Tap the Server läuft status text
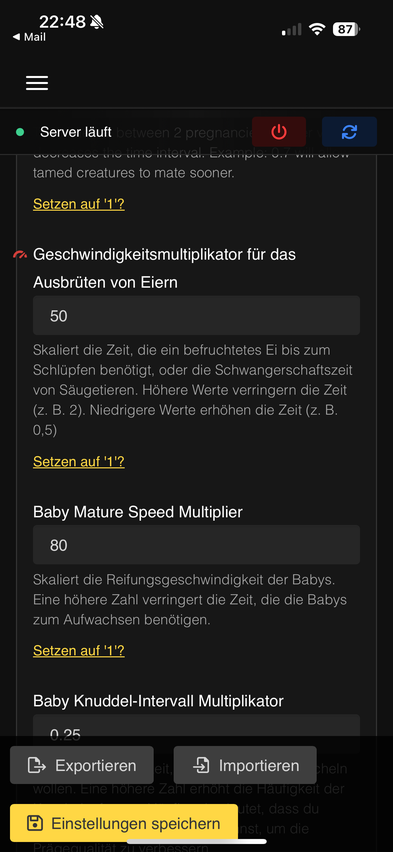The image size is (393, 852). pyautogui.click(x=76, y=132)
